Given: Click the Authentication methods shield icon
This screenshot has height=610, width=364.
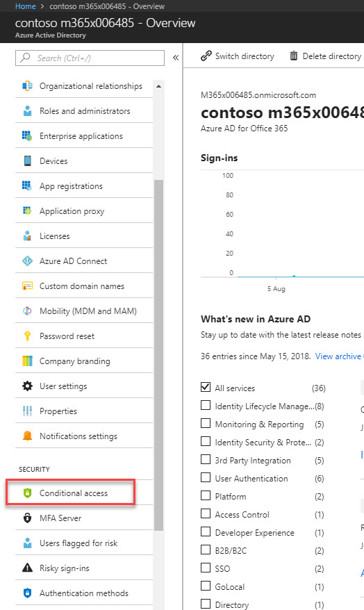Looking at the screenshot, I should click(x=27, y=593).
